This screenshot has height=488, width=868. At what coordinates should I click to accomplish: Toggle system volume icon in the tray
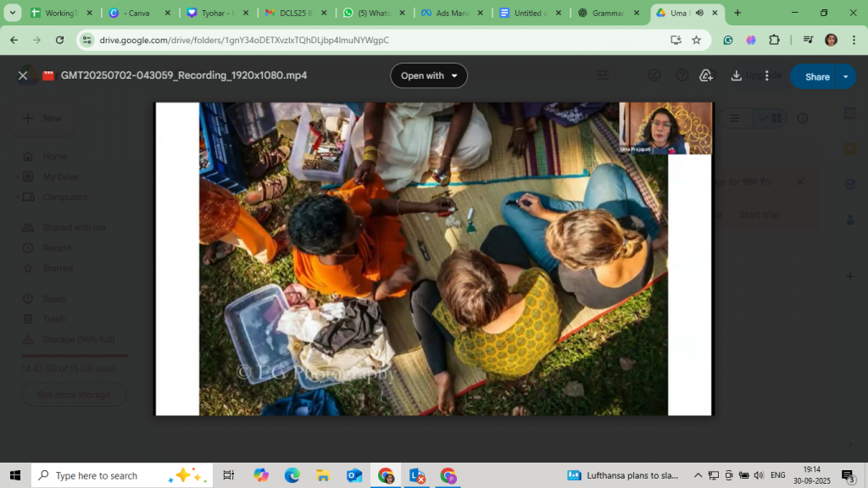coord(759,475)
